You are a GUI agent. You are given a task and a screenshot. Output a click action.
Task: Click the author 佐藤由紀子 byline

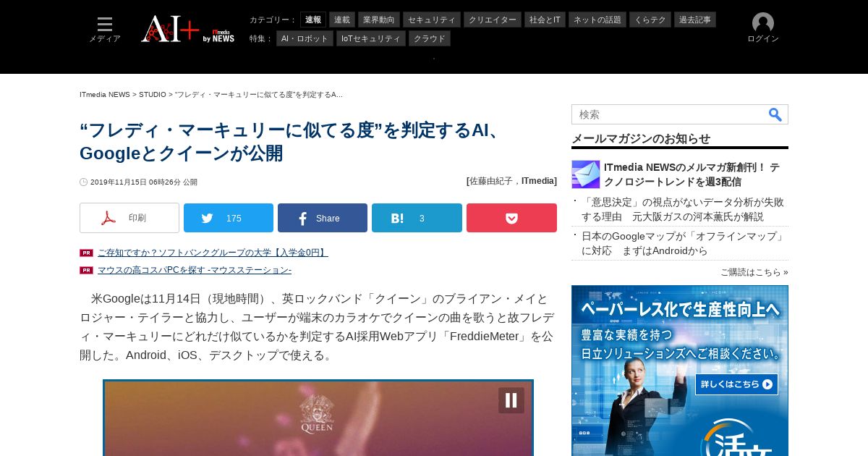point(493,181)
